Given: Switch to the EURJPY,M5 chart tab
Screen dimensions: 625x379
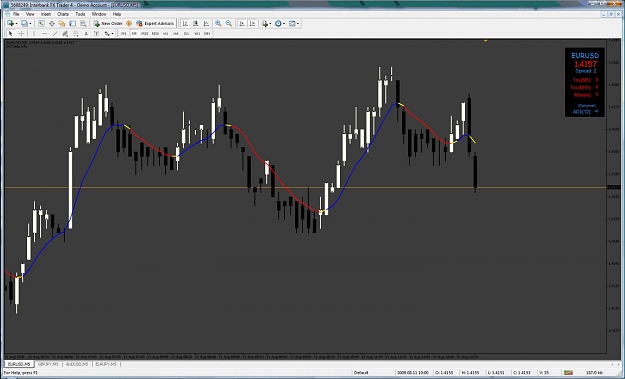Looking at the screenshot, I should tap(106, 364).
